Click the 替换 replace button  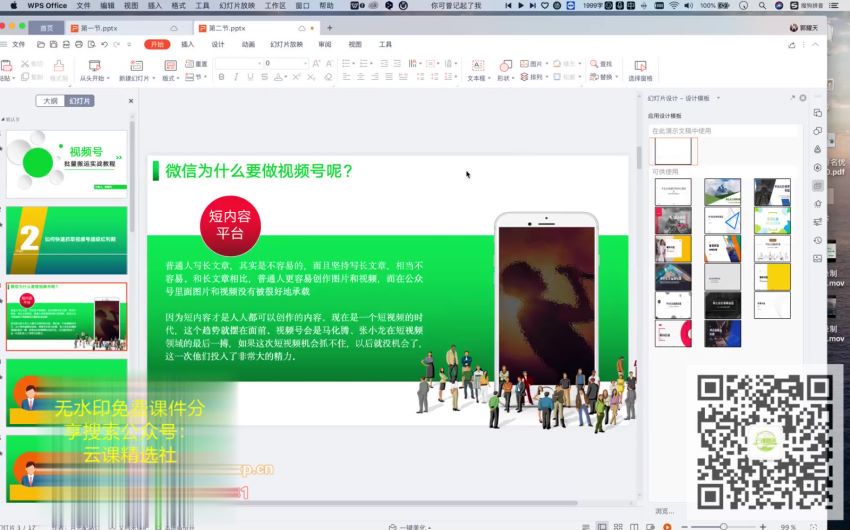(604, 77)
